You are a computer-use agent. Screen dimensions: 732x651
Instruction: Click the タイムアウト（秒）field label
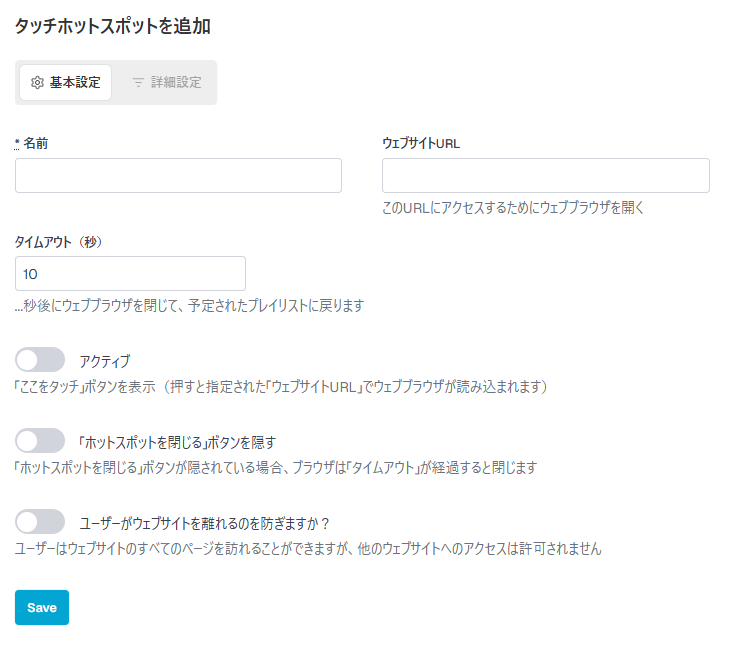(x=58, y=242)
